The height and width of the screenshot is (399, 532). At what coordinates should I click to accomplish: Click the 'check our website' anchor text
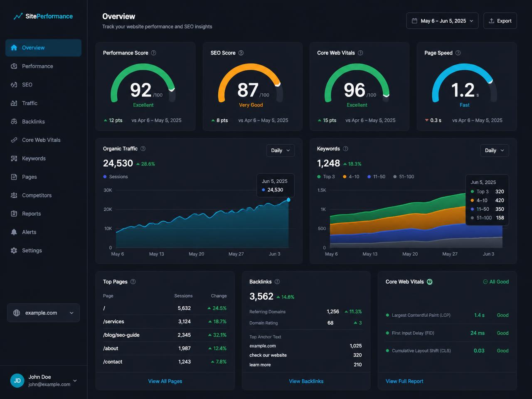point(268,355)
